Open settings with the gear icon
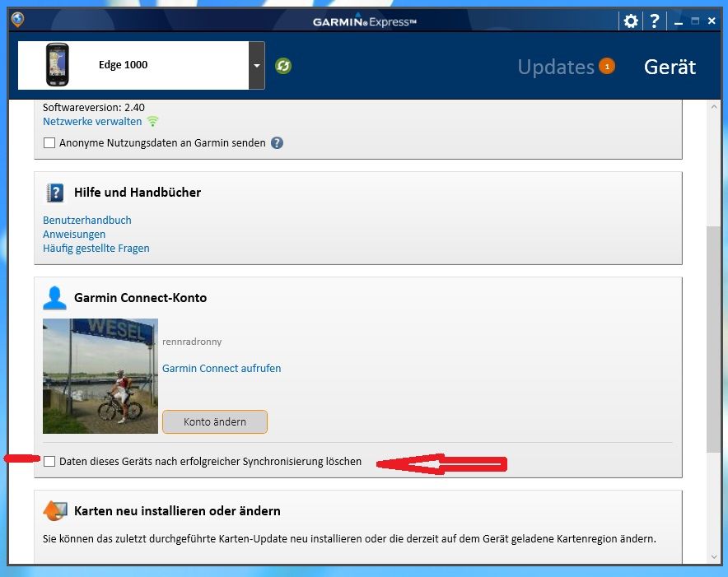 tap(631, 21)
